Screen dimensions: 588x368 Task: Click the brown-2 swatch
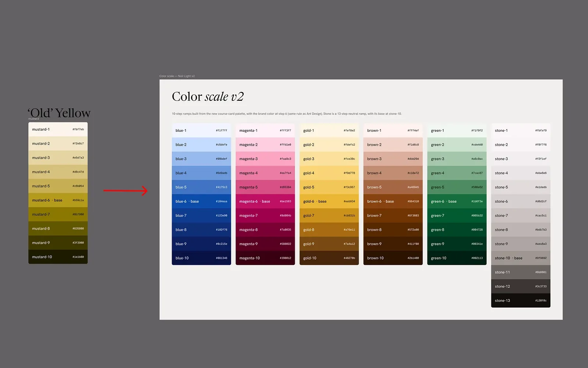(393, 145)
